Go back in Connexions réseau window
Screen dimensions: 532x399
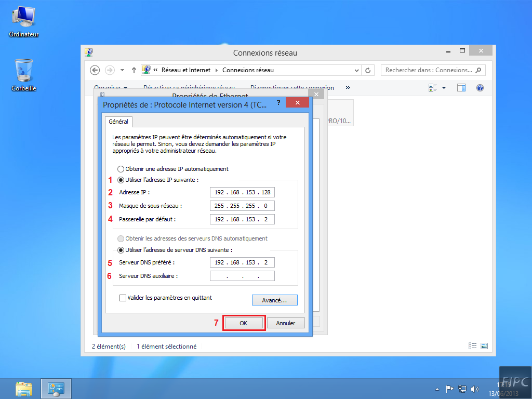pyautogui.click(x=95, y=70)
